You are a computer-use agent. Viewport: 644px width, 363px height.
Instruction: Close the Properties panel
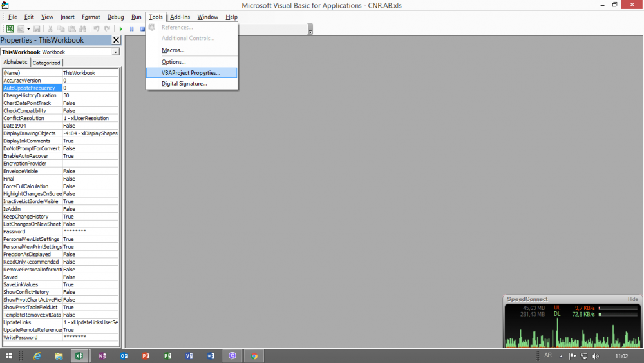point(116,40)
